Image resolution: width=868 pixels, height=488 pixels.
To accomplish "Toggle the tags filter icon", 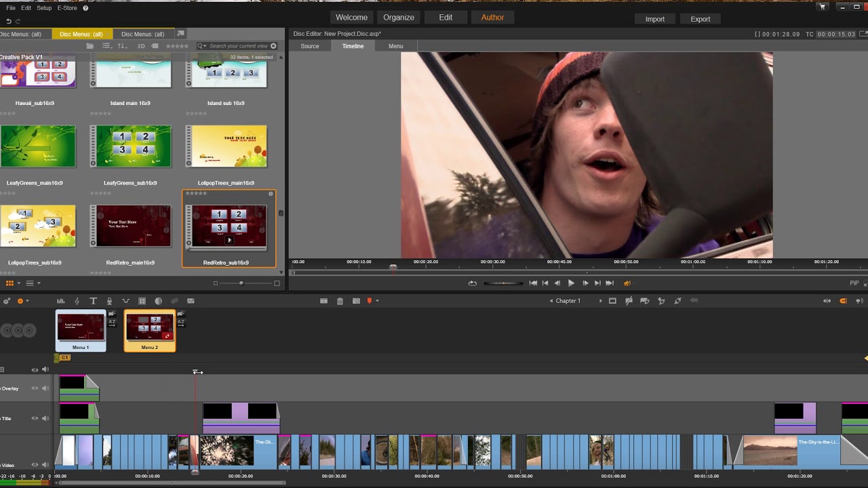I will (x=155, y=46).
